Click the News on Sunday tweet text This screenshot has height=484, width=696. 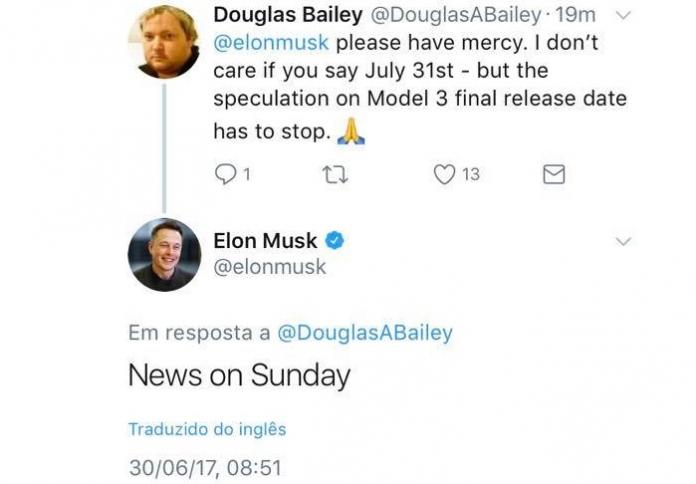[x=239, y=376]
